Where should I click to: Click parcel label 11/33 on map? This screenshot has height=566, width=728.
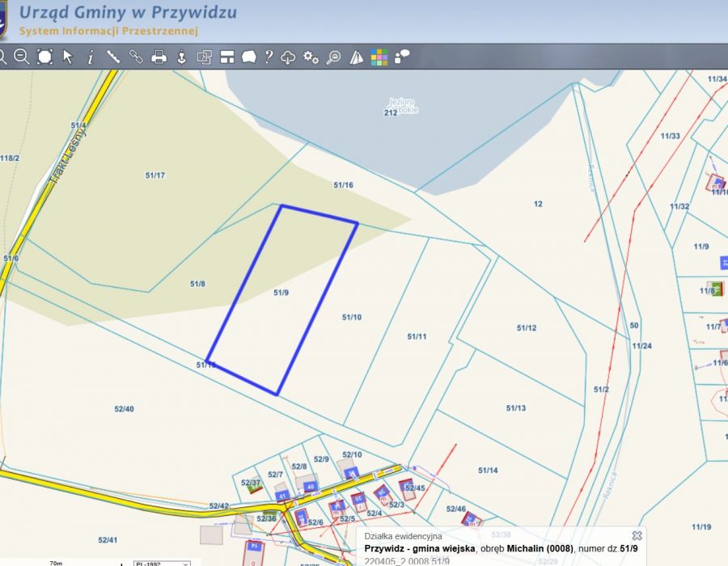click(x=670, y=136)
